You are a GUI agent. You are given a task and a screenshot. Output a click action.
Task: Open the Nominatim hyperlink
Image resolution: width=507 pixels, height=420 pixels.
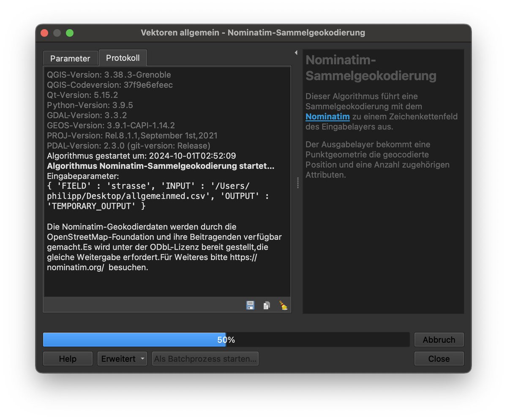(327, 117)
